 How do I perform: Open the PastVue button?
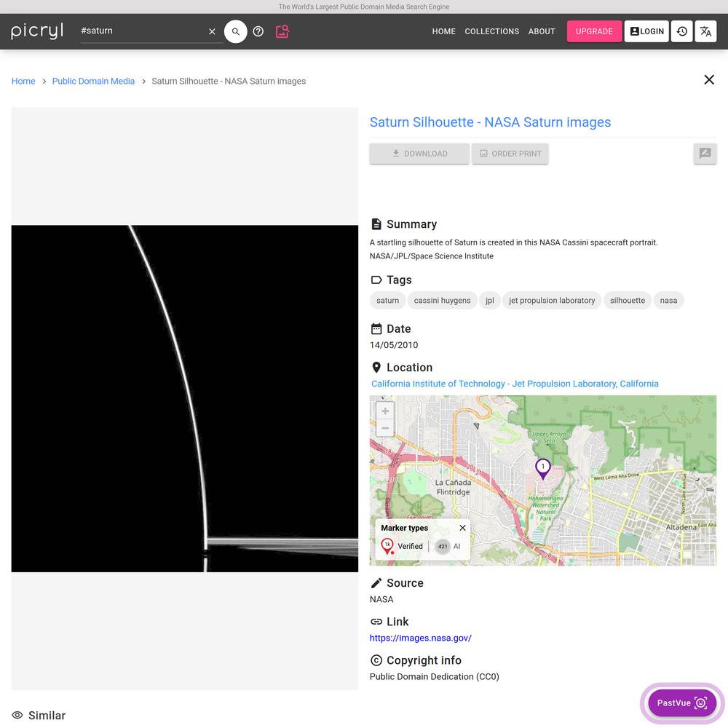[681, 703]
